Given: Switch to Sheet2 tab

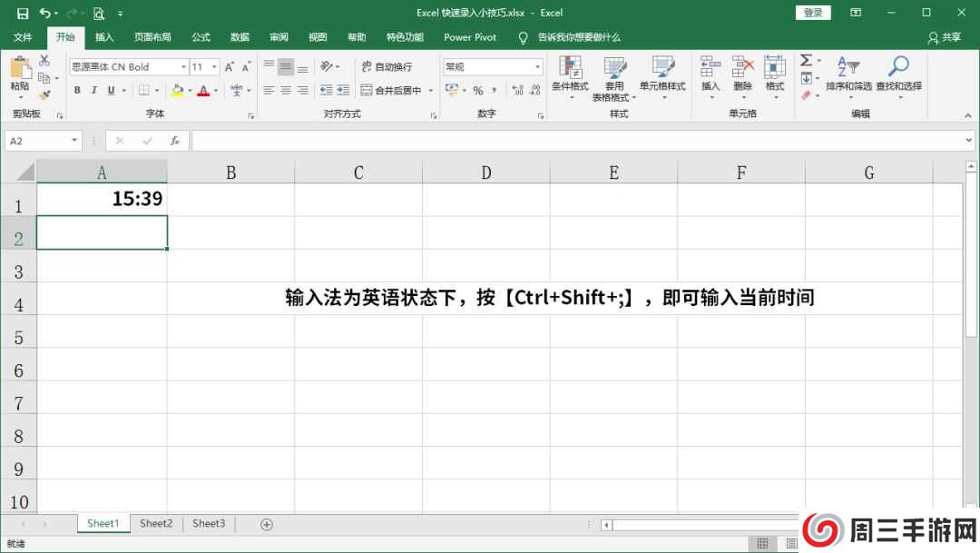Looking at the screenshot, I should [156, 524].
